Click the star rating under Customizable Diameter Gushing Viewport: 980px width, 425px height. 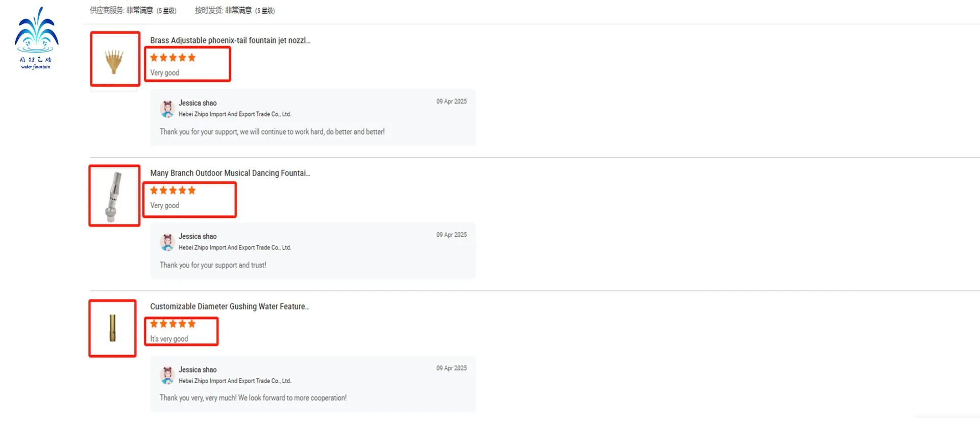[x=173, y=324]
